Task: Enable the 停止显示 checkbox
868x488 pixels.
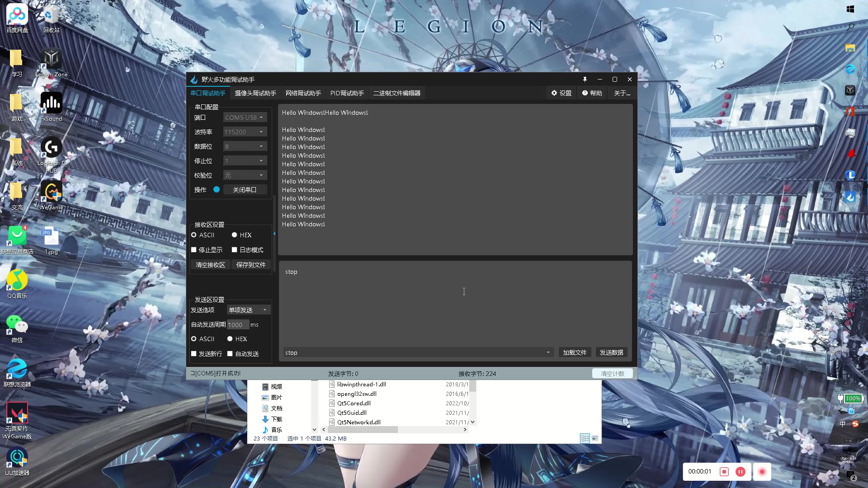Action: [x=194, y=250]
